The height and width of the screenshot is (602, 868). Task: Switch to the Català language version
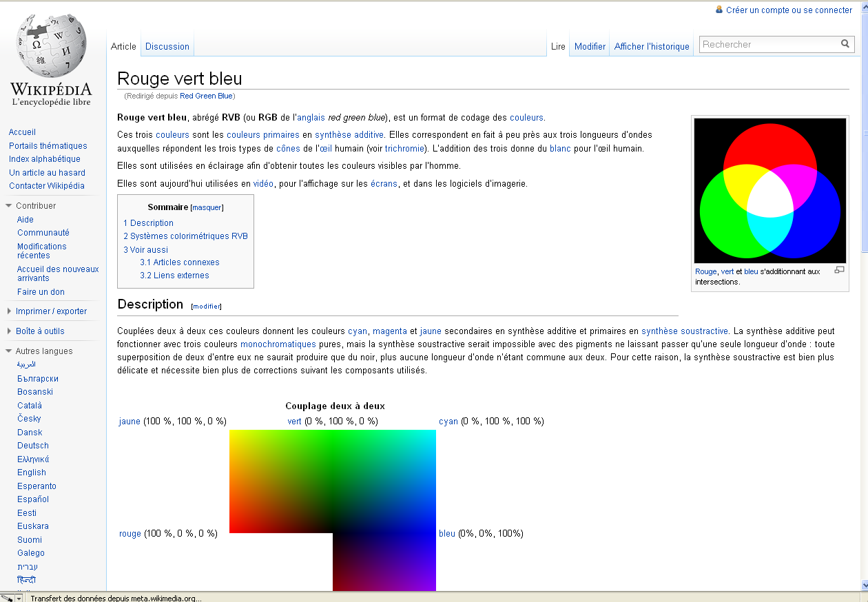coord(30,406)
